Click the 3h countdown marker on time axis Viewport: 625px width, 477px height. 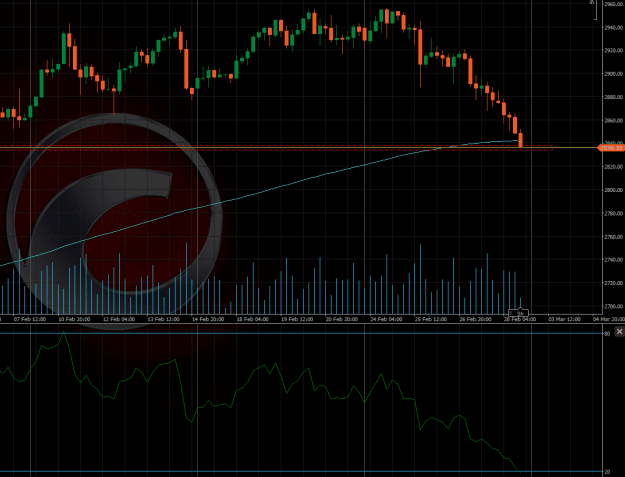[x=519, y=313]
